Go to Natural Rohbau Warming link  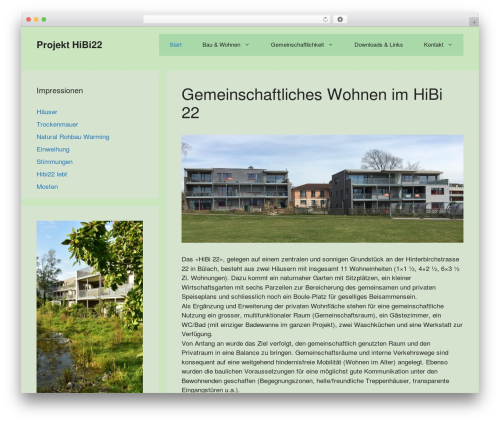[73, 137]
